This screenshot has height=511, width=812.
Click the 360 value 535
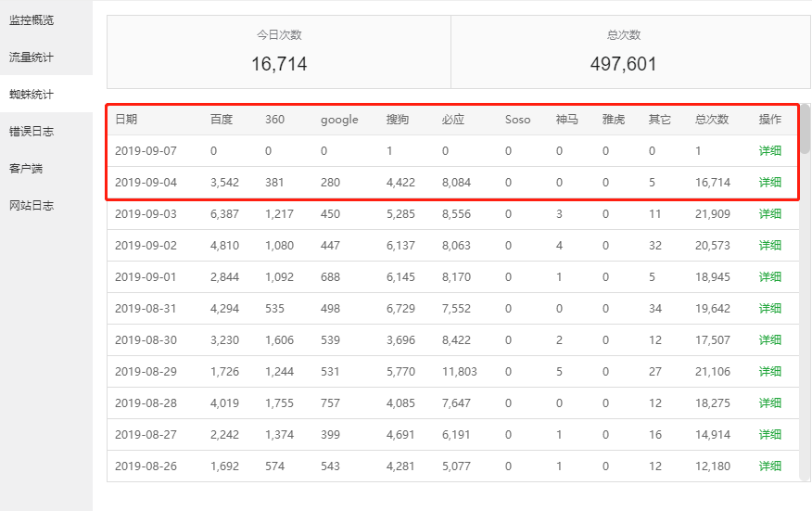275,308
